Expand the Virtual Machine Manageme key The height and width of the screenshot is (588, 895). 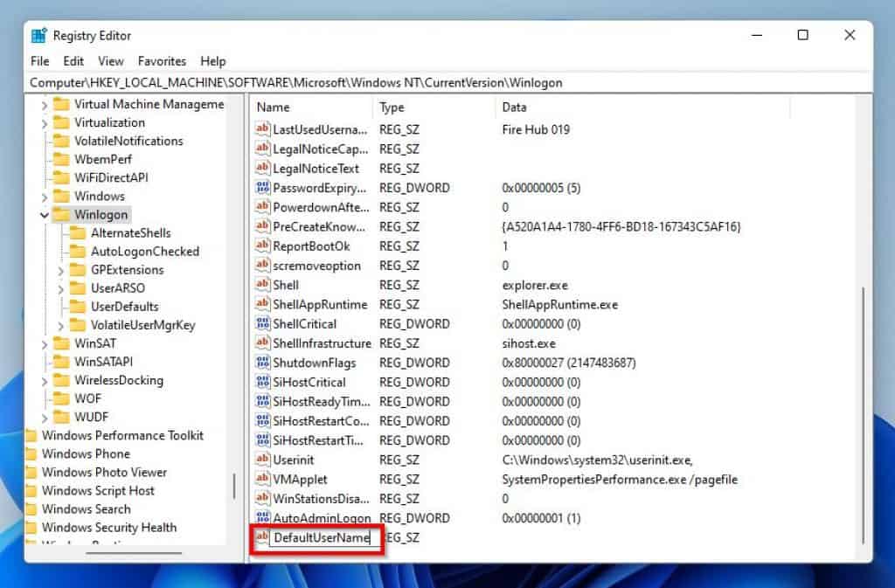click(44, 105)
